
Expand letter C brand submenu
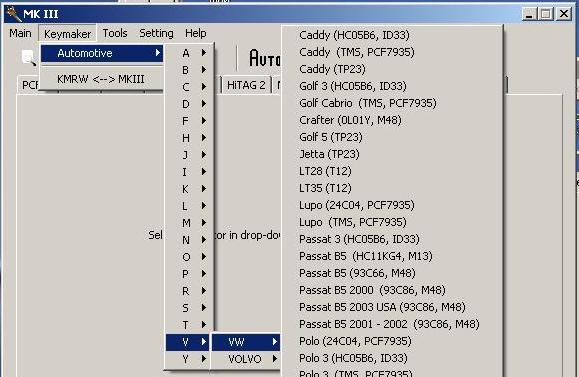click(189, 87)
